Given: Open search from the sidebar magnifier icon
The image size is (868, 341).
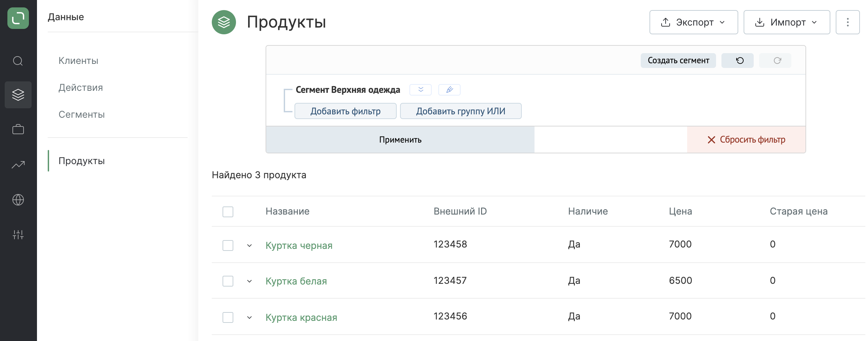Looking at the screenshot, I should 18,61.
